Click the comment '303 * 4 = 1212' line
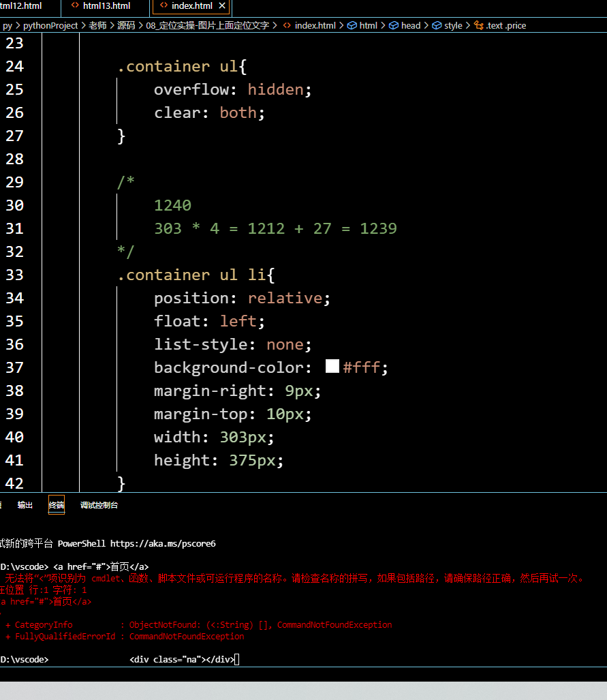 point(275,228)
